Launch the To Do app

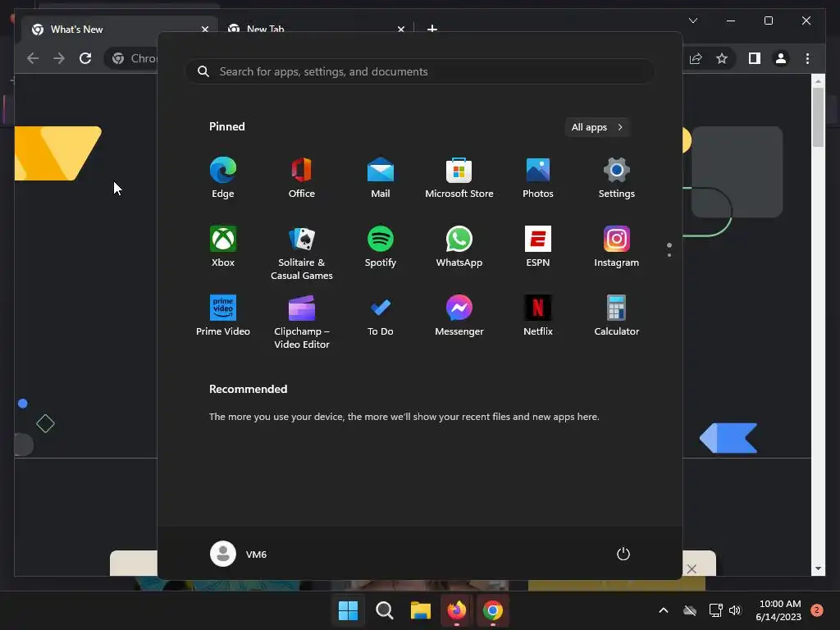(381, 316)
